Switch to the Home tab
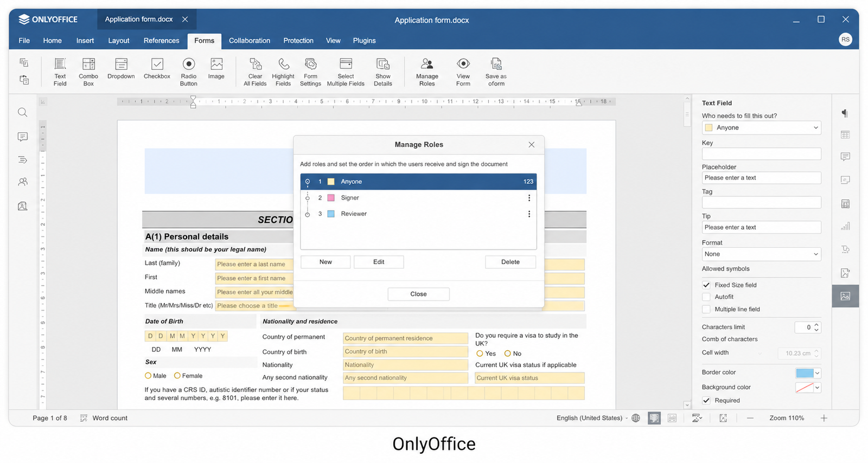Image resolution: width=868 pixels, height=463 pixels. point(53,40)
